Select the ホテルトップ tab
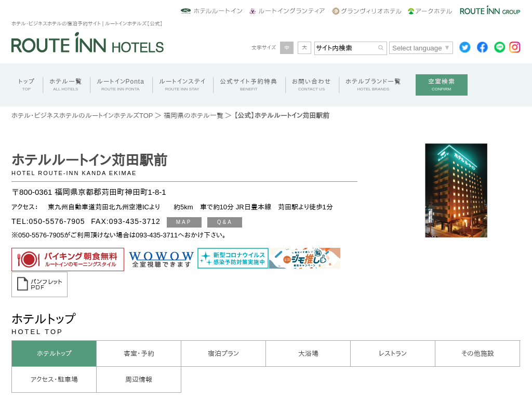Screen dimensions: 532x399 point(54,353)
